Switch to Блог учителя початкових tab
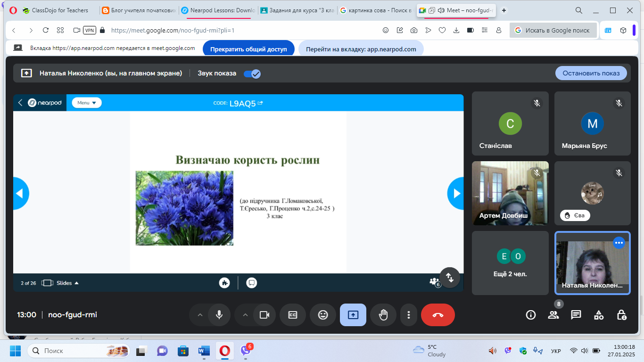644x362 pixels. click(x=139, y=10)
